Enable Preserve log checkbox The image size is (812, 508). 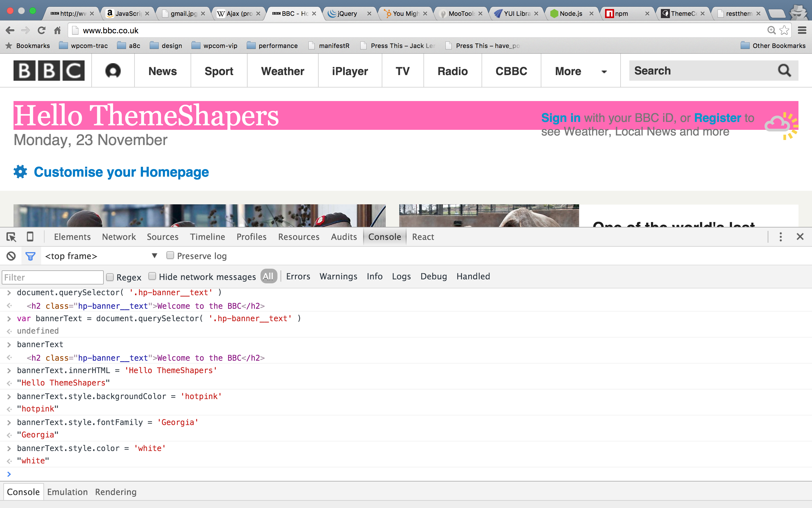pyautogui.click(x=170, y=255)
